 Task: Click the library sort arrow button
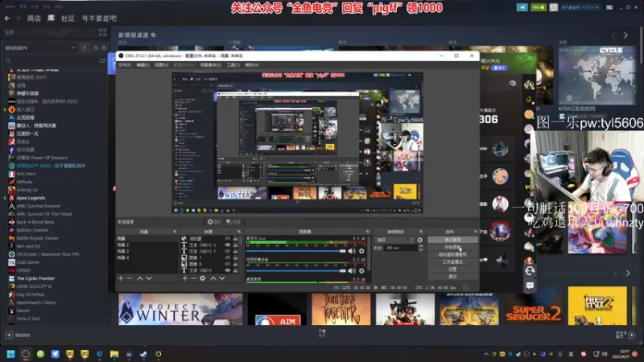click(85, 48)
